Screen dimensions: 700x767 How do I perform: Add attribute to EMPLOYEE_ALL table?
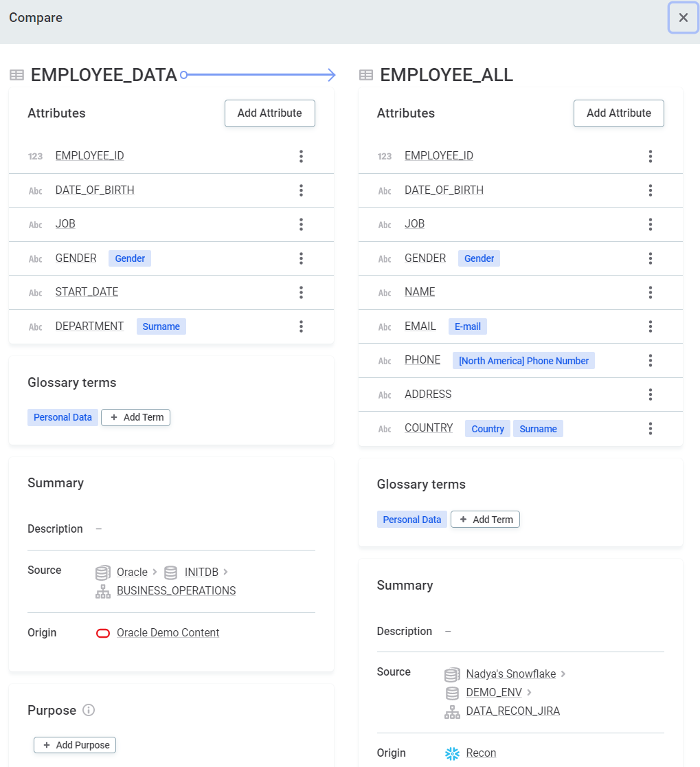click(618, 113)
